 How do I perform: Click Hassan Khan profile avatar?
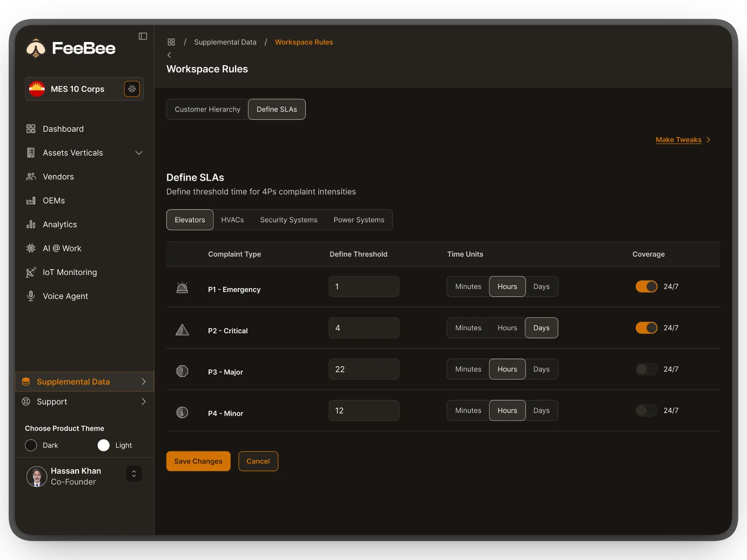pos(37,476)
